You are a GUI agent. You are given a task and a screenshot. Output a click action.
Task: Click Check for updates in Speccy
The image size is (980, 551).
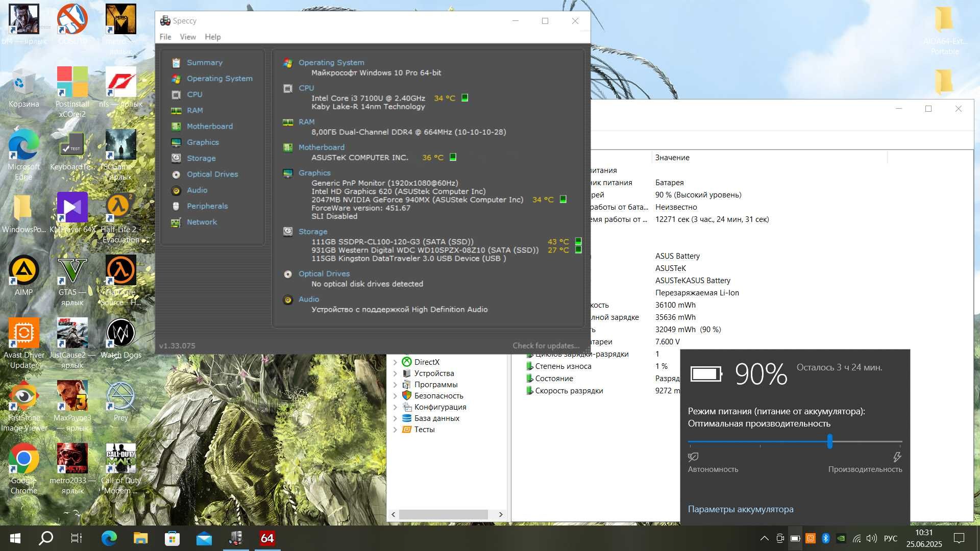546,345
